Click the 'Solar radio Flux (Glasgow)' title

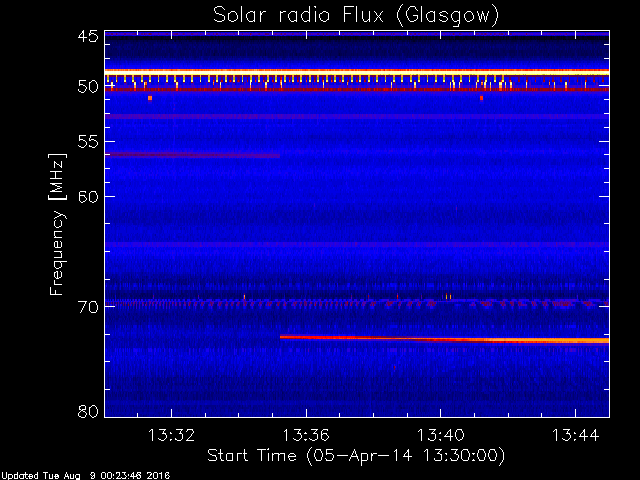tap(356, 15)
